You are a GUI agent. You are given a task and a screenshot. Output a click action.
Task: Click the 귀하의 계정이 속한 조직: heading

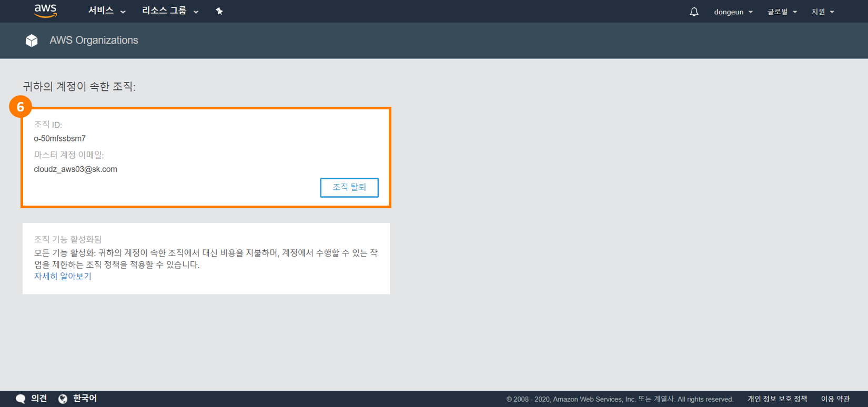tap(79, 87)
